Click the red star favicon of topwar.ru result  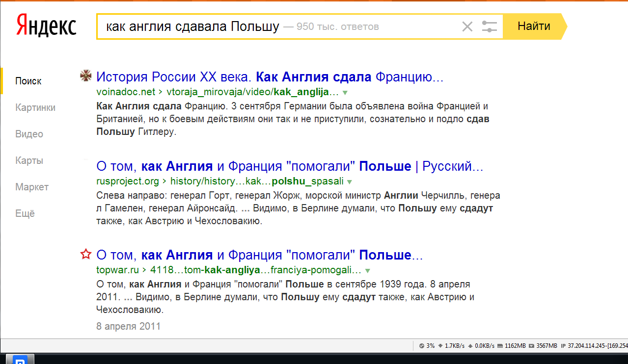click(86, 255)
